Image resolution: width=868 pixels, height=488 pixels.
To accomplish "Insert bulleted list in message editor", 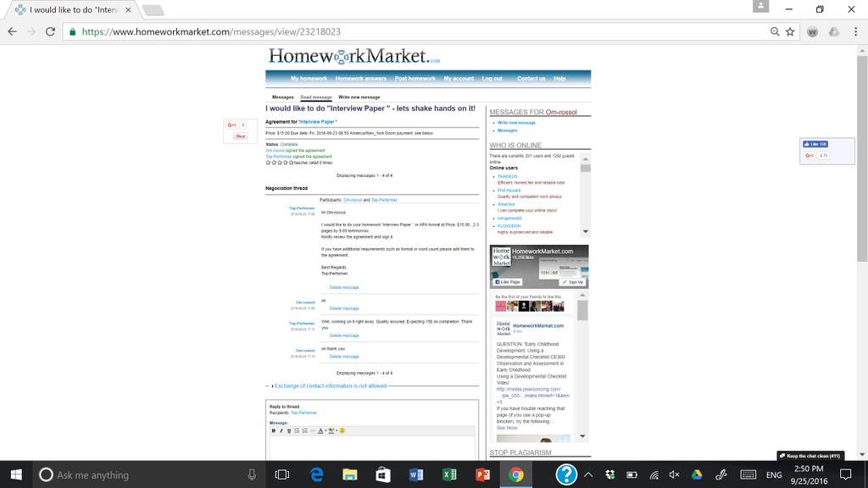I will [x=297, y=430].
